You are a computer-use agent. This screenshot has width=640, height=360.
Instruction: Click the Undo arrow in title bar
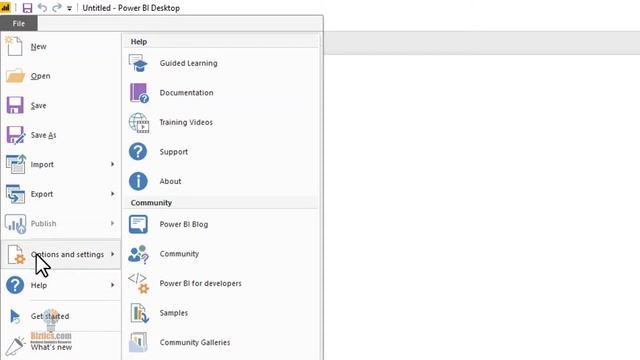point(42,7)
